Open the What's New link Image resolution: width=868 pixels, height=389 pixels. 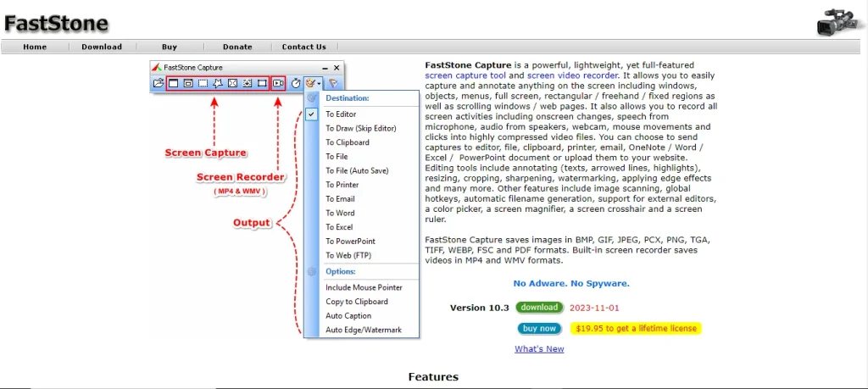tap(539, 349)
